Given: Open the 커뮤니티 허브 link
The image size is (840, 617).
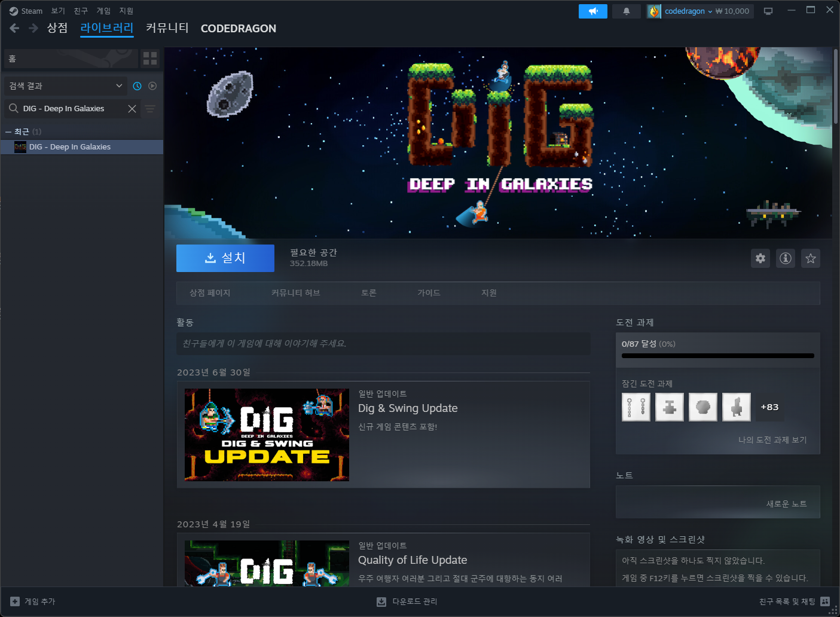Looking at the screenshot, I should [296, 293].
